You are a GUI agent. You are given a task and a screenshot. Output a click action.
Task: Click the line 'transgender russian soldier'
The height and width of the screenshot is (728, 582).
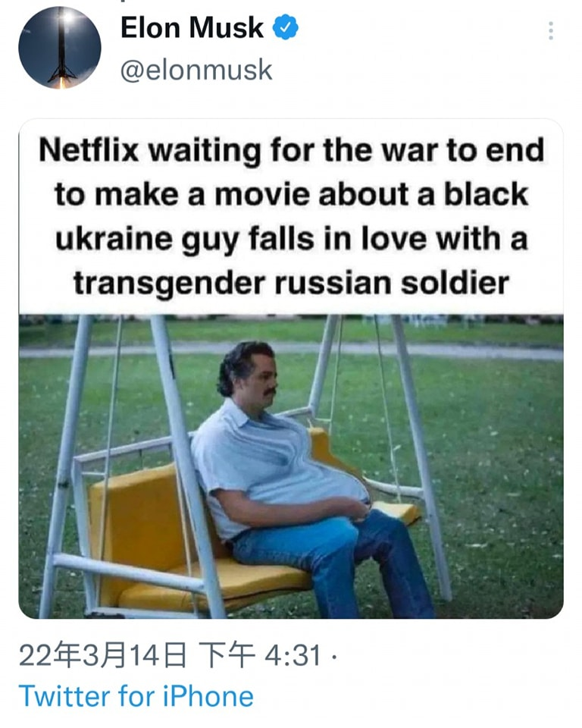coord(291,283)
